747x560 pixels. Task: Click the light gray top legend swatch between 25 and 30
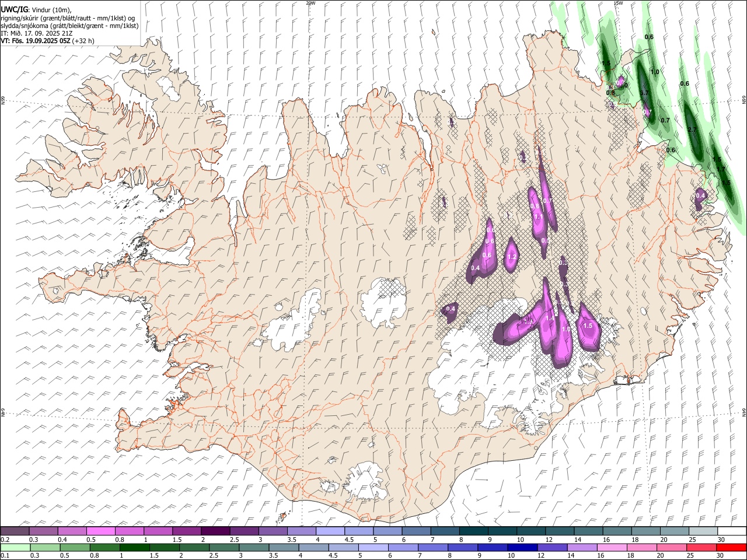(x=703, y=531)
